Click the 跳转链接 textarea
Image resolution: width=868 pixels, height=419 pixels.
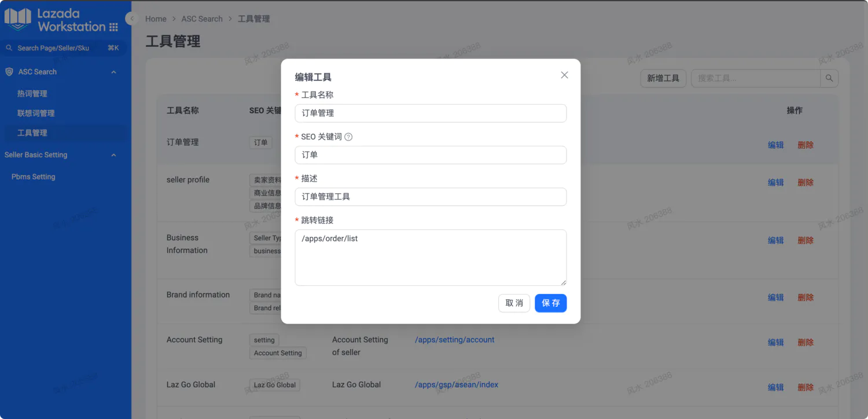(x=430, y=258)
